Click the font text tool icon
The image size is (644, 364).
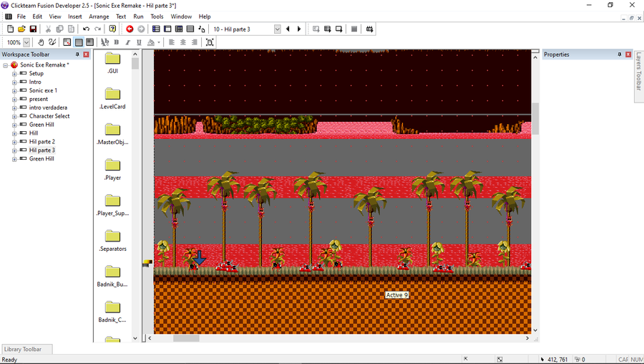click(104, 42)
